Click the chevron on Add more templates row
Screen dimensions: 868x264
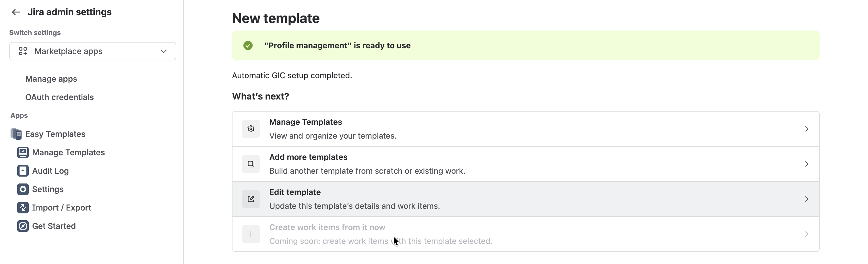coord(807,164)
